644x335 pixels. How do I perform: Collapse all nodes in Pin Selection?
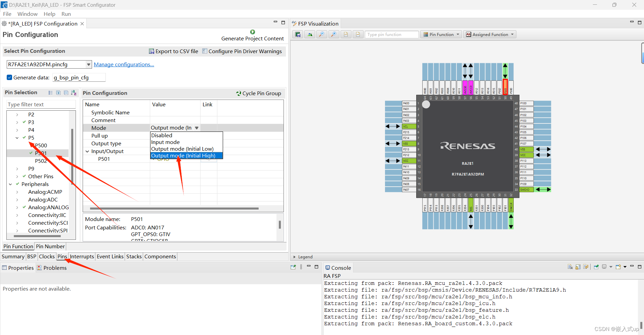(66, 92)
